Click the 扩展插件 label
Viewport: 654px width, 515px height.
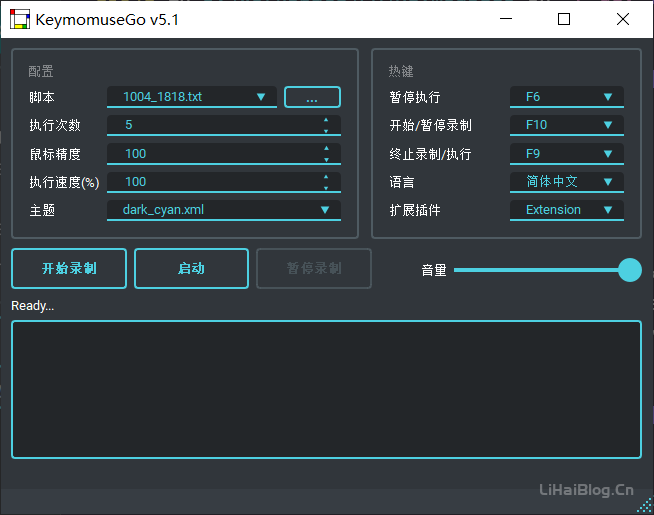pyautogui.click(x=415, y=210)
